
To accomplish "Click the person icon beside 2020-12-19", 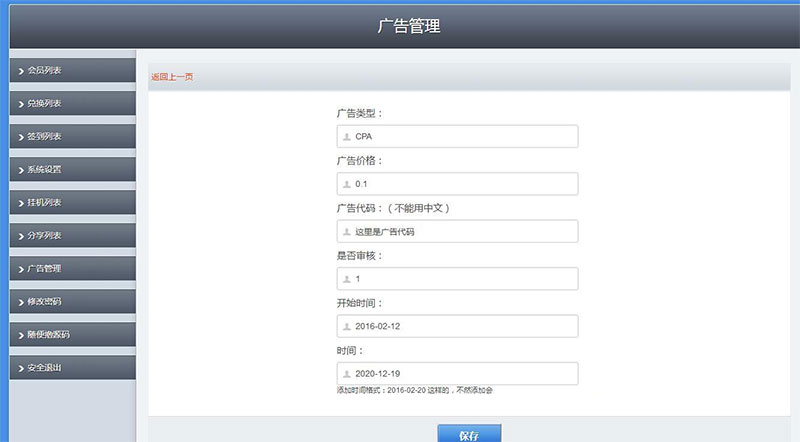I will (347, 374).
